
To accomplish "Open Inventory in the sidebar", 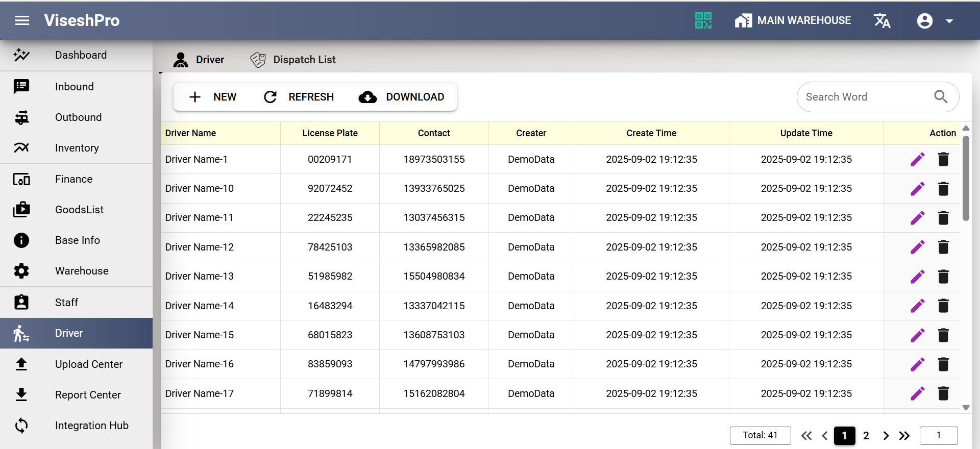I will [77, 148].
